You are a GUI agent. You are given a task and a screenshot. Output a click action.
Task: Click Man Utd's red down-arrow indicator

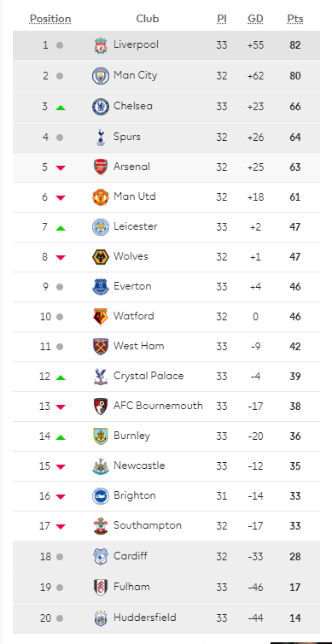point(61,198)
